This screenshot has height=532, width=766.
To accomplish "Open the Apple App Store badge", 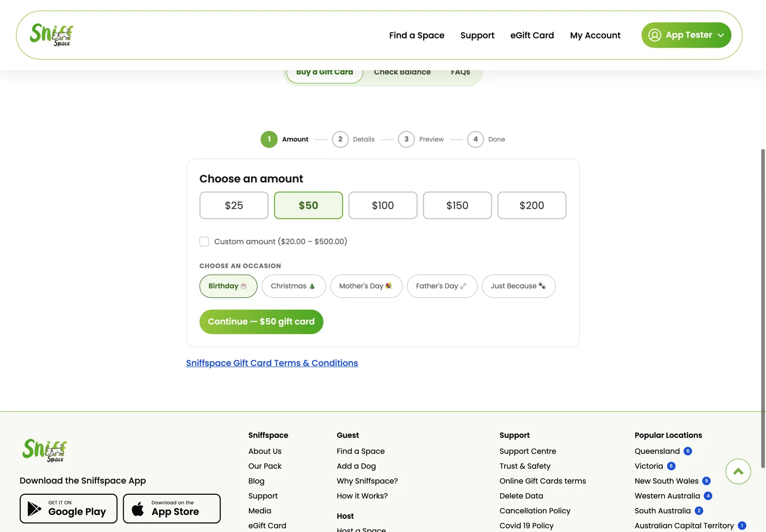I will 172,508.
